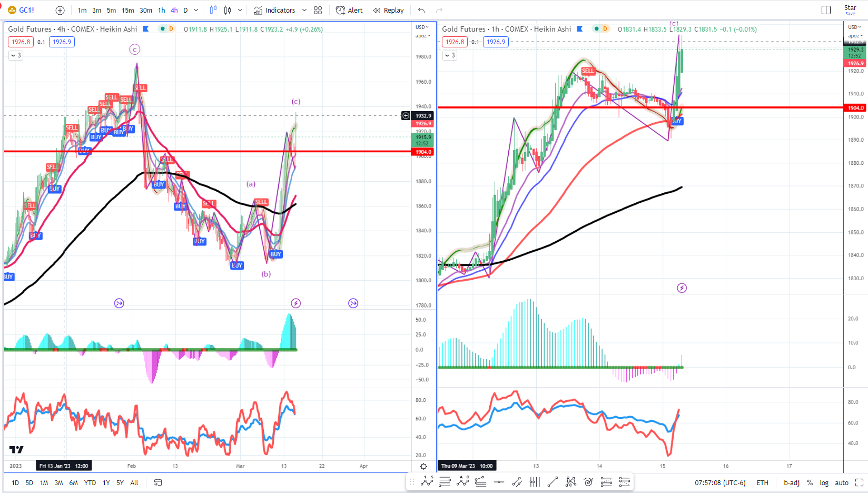Click the candlestick chart type icon
The height and width of the screenshot is (493, 868).
point(228,10)
